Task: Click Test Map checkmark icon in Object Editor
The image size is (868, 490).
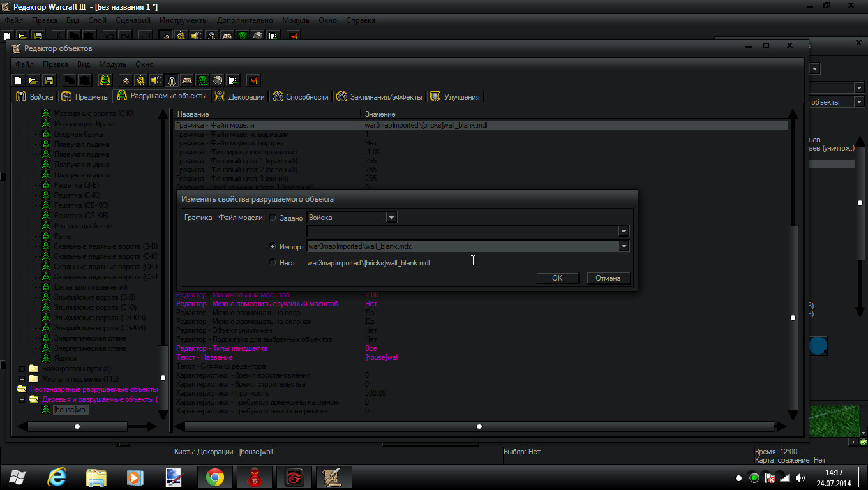Action: 253,80
